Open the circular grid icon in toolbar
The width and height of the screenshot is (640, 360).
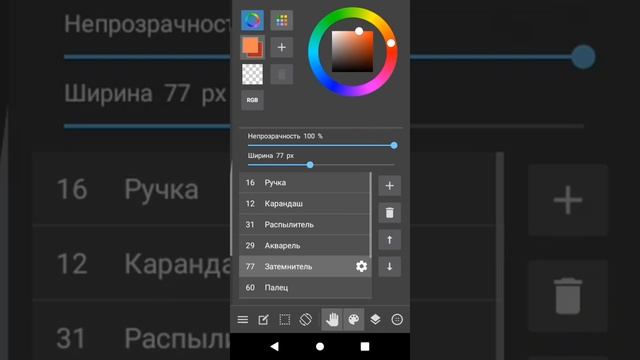(397, 320)
